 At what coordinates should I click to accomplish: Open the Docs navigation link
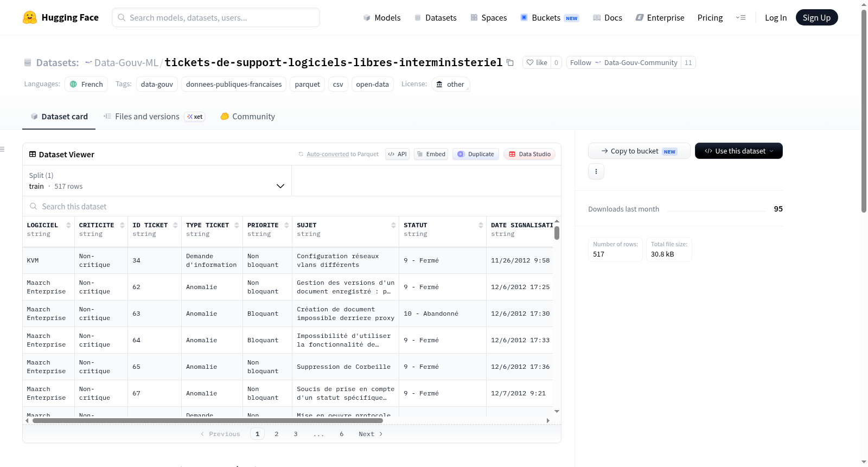608,17
